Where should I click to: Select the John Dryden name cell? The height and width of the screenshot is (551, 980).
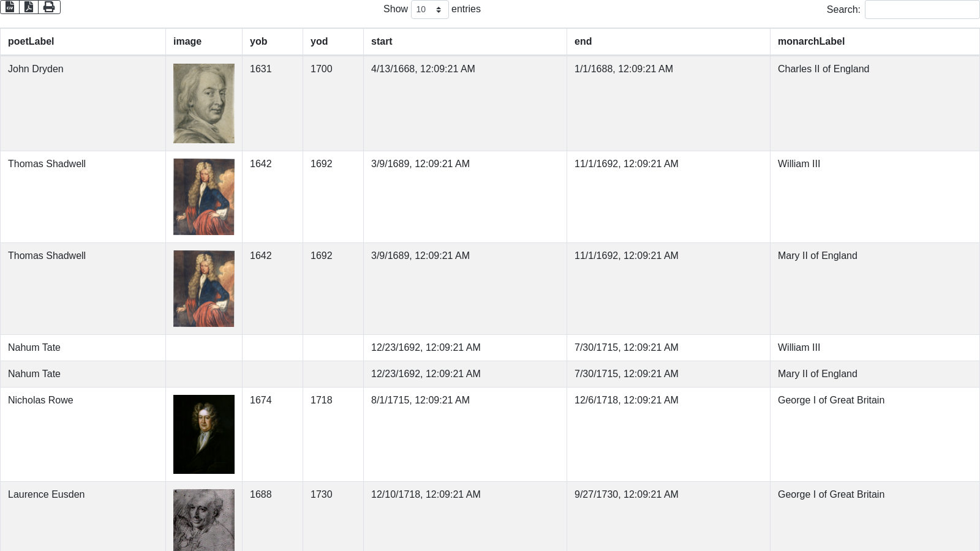point(36,69)
